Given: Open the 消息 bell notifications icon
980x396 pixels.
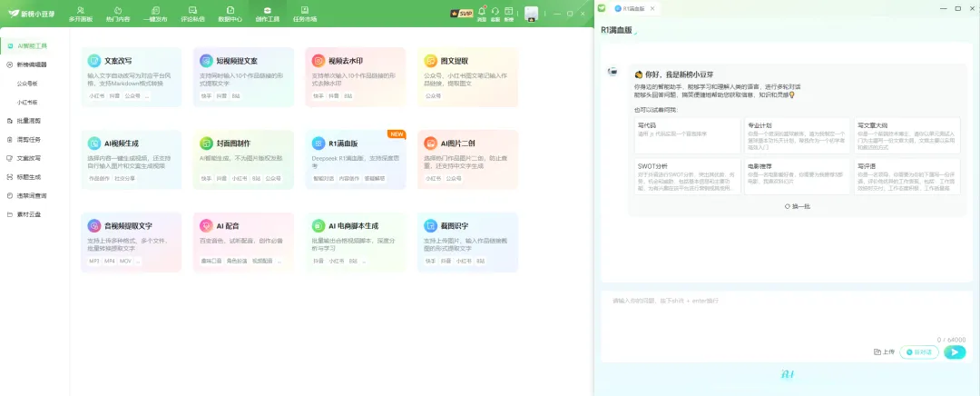Looking at the screenshot, I should point(482,11).
